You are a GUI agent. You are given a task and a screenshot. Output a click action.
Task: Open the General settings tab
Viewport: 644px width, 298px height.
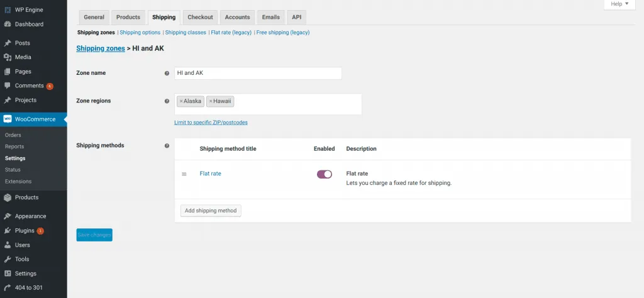coord(94,17)
